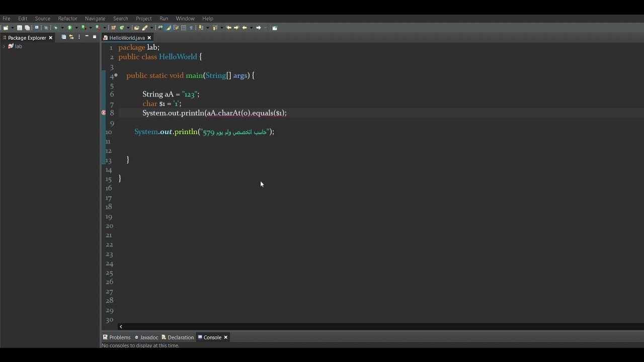Image resolution: width=644 pixels, height=362 pixels.
Task: Click the Search flashlight icon
Action: (x=145, y=28)
